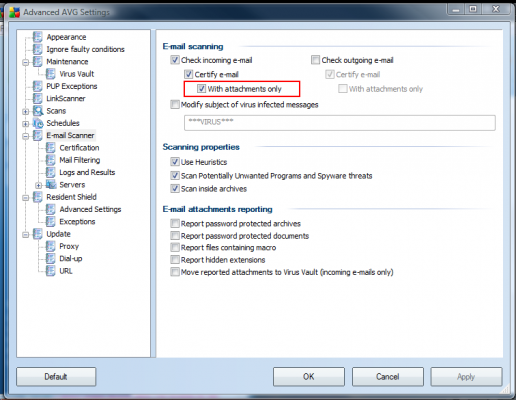Click the AVG logo in title bar
516x400 pixels.
coord(14,12)
